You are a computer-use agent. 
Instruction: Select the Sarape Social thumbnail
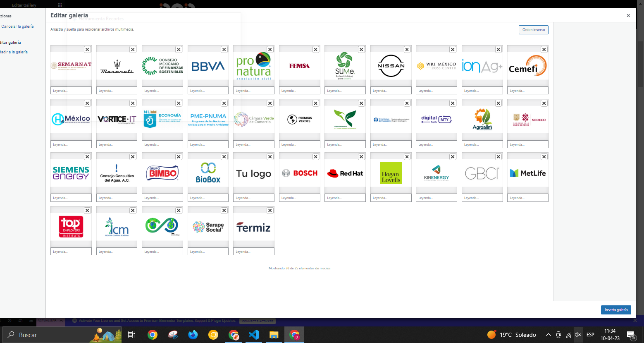click(208, 227)
